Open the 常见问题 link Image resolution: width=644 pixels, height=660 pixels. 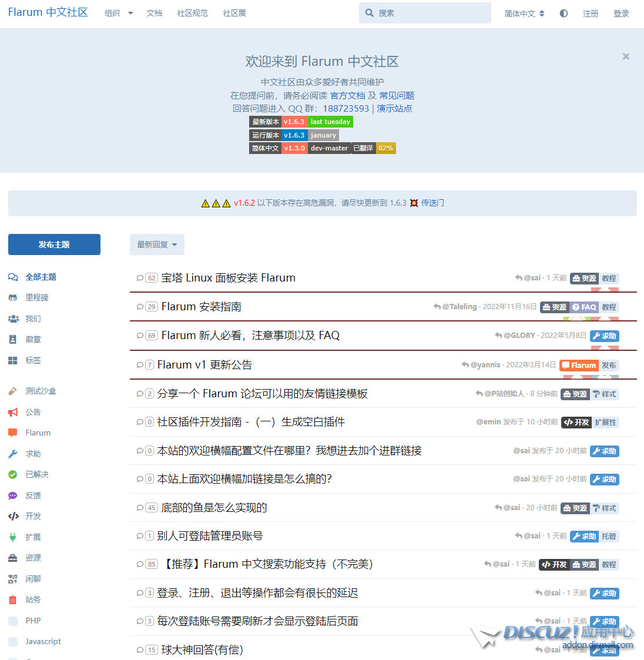tap(397, 96)
